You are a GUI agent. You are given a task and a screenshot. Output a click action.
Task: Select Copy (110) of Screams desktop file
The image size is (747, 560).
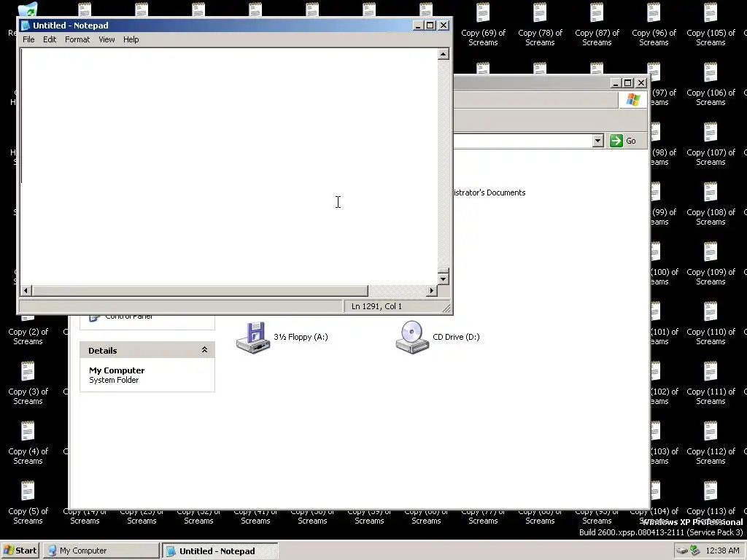711,323
